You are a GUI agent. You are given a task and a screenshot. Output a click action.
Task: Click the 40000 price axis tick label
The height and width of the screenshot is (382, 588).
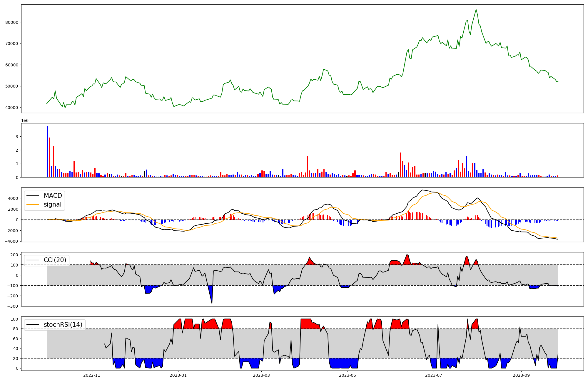tap(12, 108)
